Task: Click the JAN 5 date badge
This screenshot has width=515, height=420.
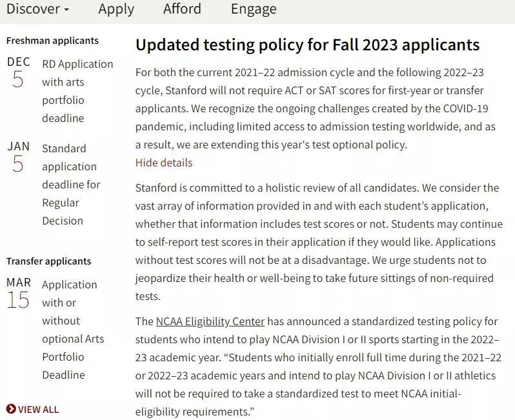Action: coord(18,157)
